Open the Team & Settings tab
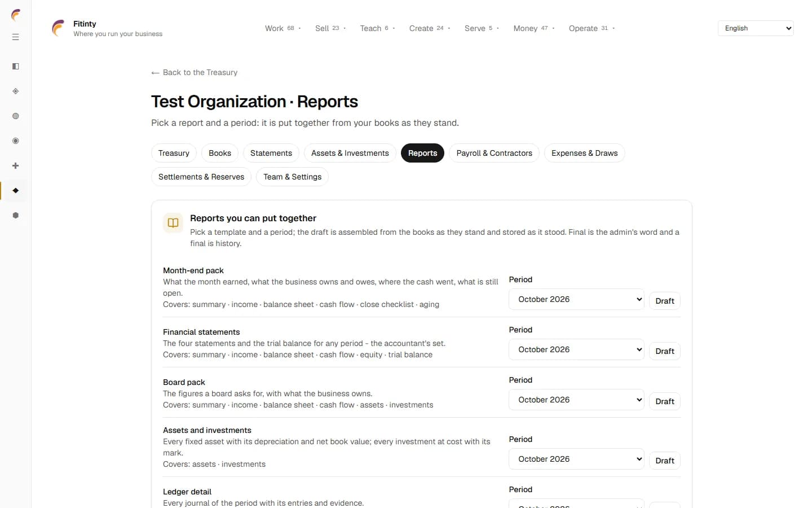Image resolution: width=812 pixels, height=508 pixels. [292, 177]
